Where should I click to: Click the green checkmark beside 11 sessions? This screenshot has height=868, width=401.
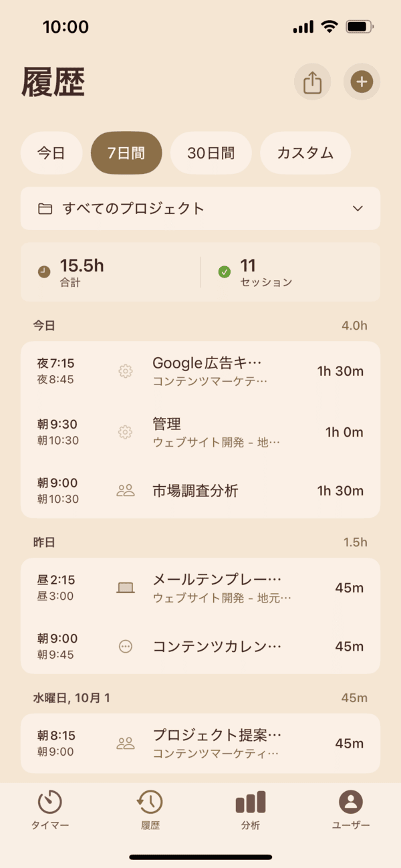click(x=225, y=273)
